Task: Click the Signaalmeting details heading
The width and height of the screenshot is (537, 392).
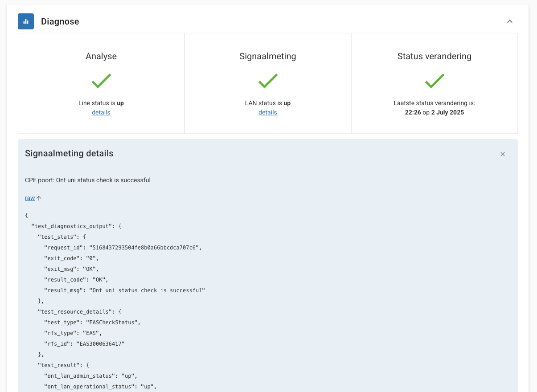Action: (69, 153)
